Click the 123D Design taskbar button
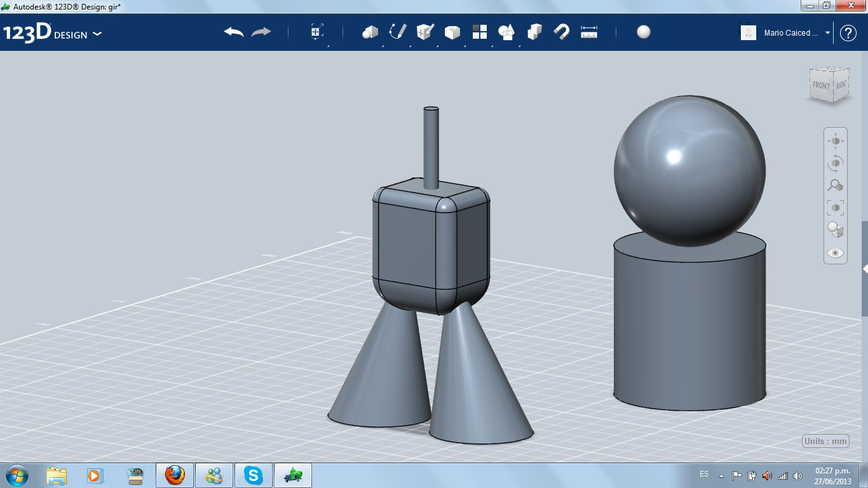 click(293, 475)
